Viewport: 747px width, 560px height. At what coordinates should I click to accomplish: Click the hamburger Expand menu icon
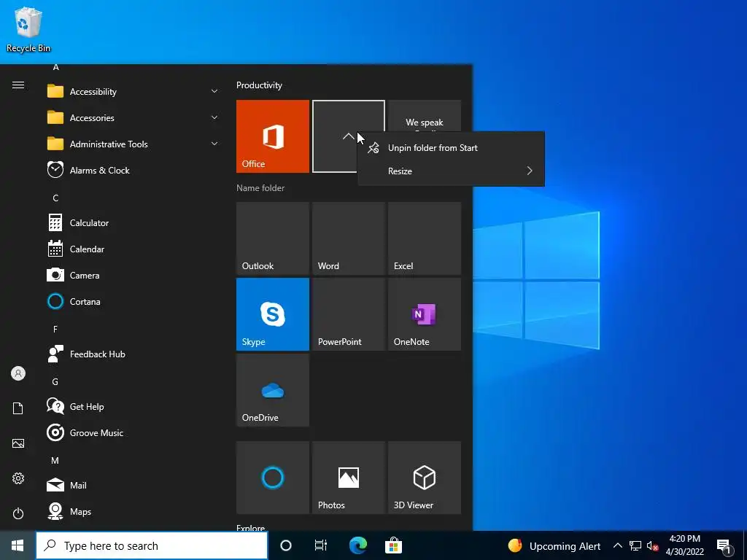18,85
